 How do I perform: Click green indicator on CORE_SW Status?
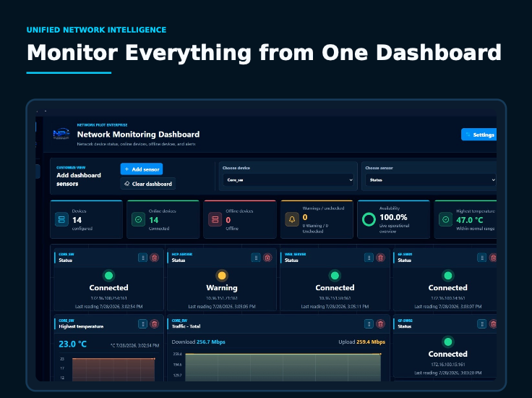click(109, 276)
